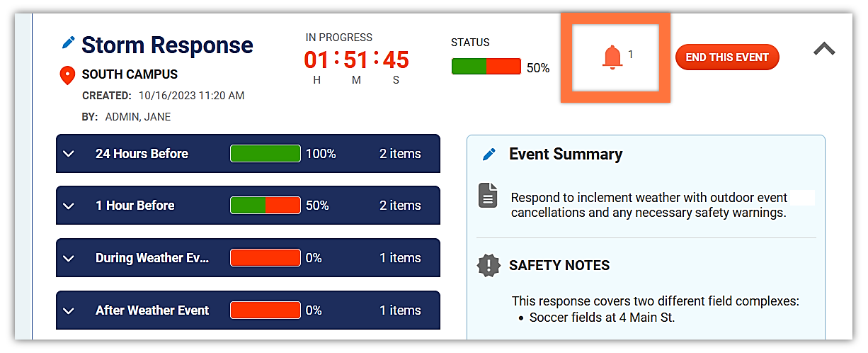Click the 24 Hours Before 100% progress bar
The image size is (868, 353).
click(x=265, y=153)
